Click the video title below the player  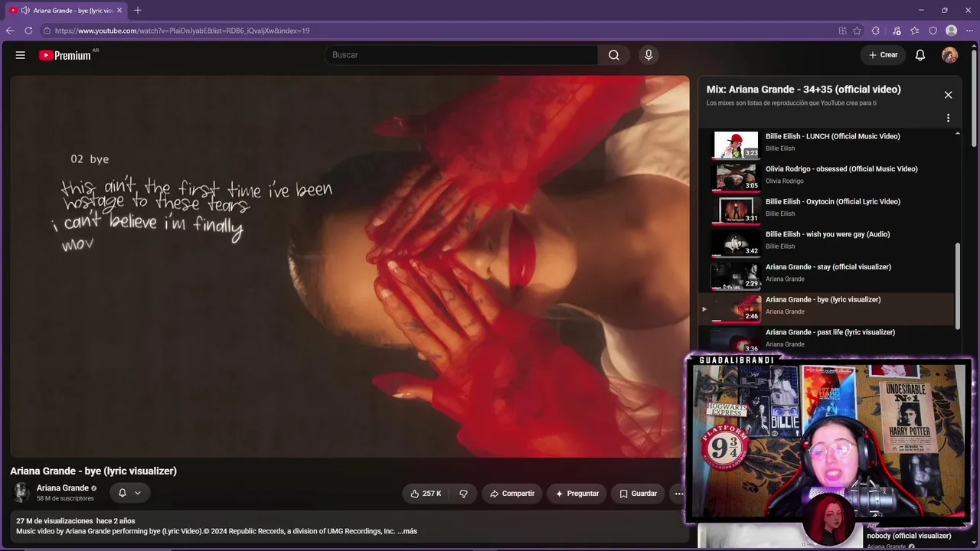coord(93,471)
